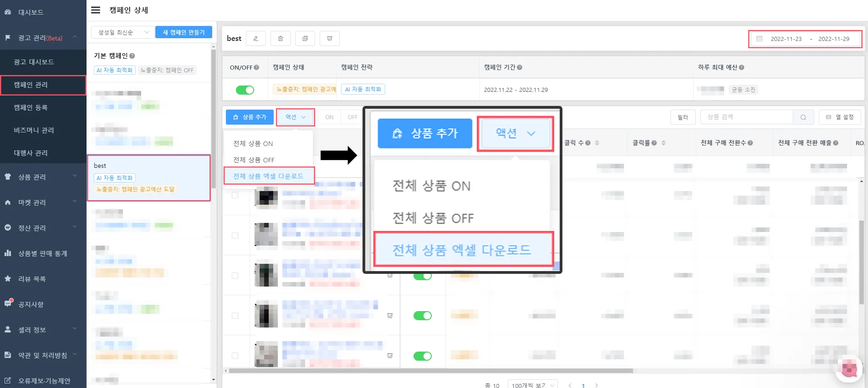Click the help icon beside 전체 구매 전환 매출
868x388 pixels.
(x=836, y=143)
